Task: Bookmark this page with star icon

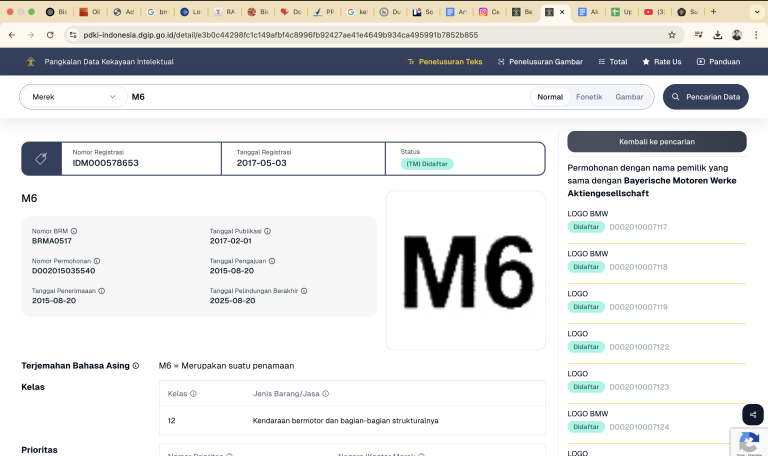Action: (672, 35)
